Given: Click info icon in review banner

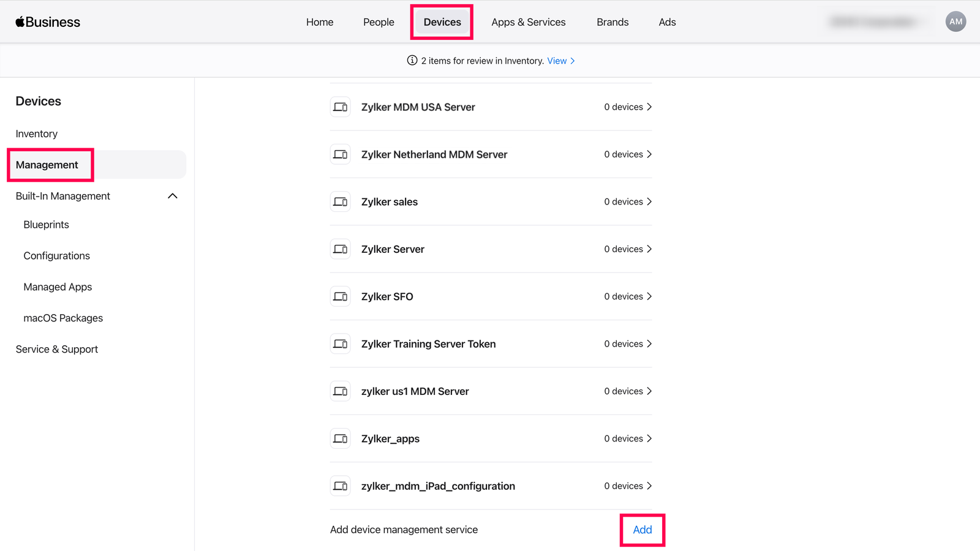Looking at the screenshot, I should click(412, 60).
